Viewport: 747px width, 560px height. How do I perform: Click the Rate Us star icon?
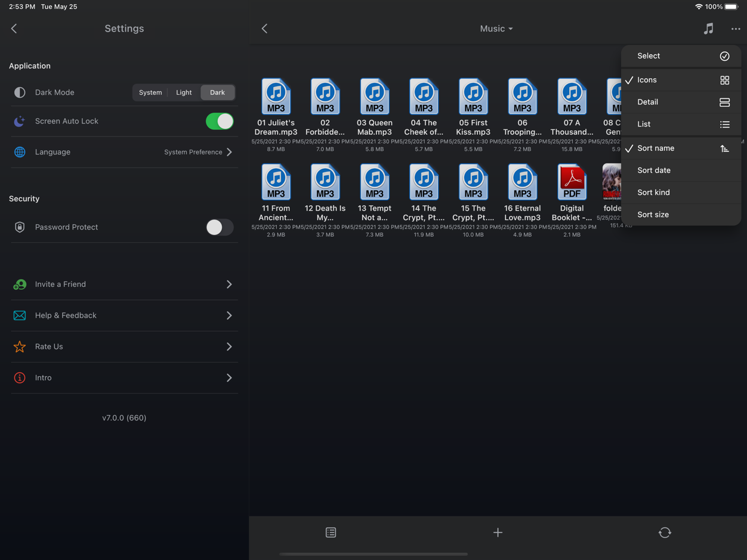[20, 346]
